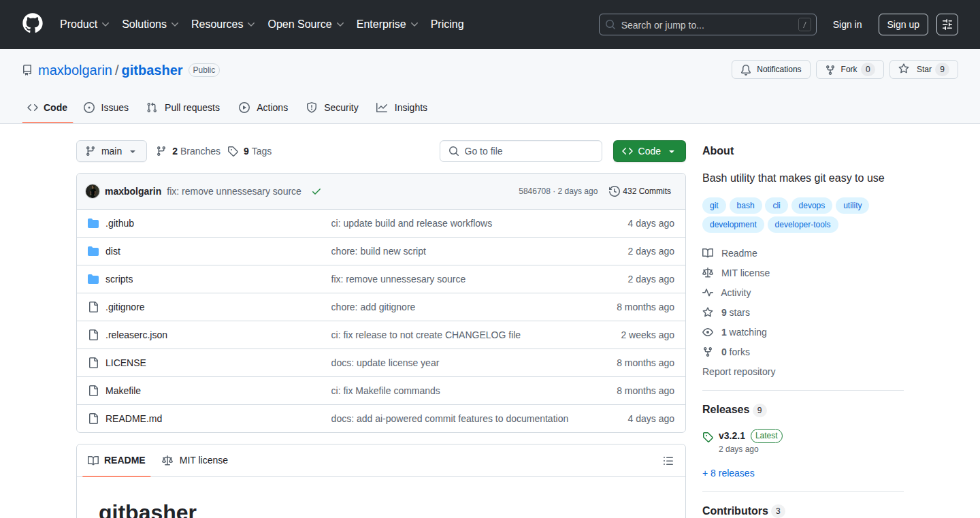The height and width of the screenshot is (518, 980).
Task: Open the dist folder
Action: (x=113, y=251)
